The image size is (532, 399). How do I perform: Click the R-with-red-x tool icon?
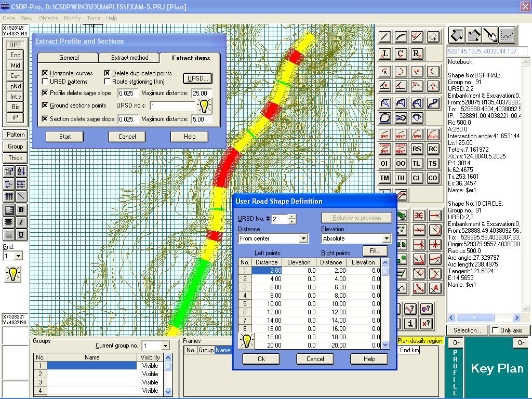point(417,54)
